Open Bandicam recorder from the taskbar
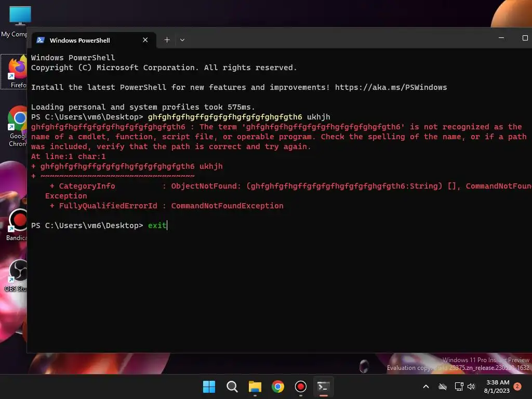This screenshot has width=532, height=399. [301, 387]
